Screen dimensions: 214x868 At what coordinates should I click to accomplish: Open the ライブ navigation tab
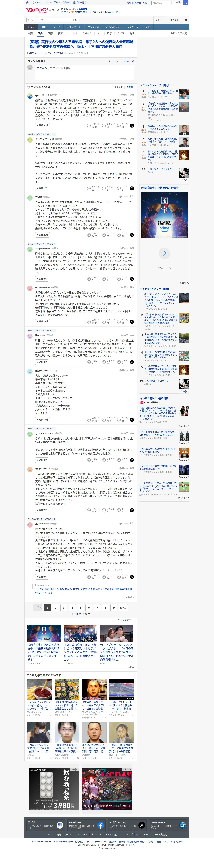[57, 27]
